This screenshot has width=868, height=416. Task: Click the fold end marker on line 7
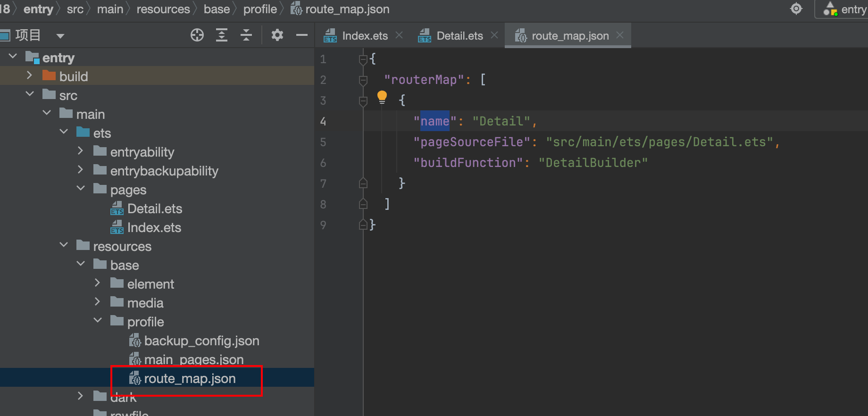[363, 183]
